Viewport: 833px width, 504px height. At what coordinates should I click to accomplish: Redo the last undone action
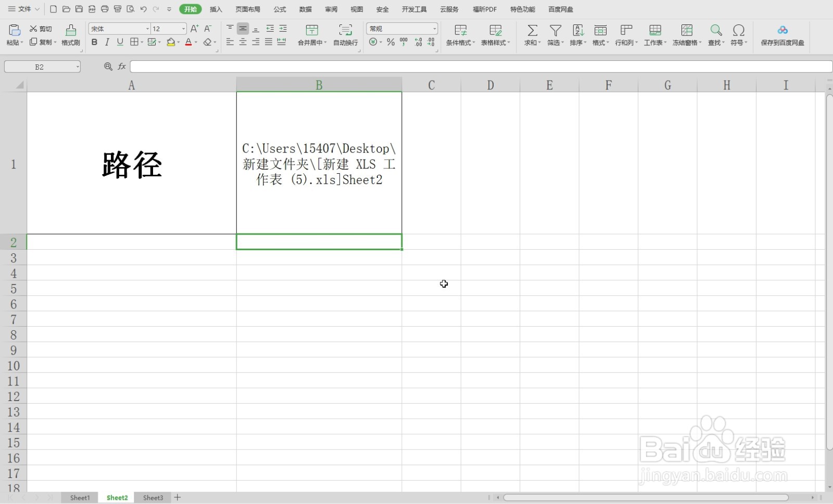tap(156, 9)
